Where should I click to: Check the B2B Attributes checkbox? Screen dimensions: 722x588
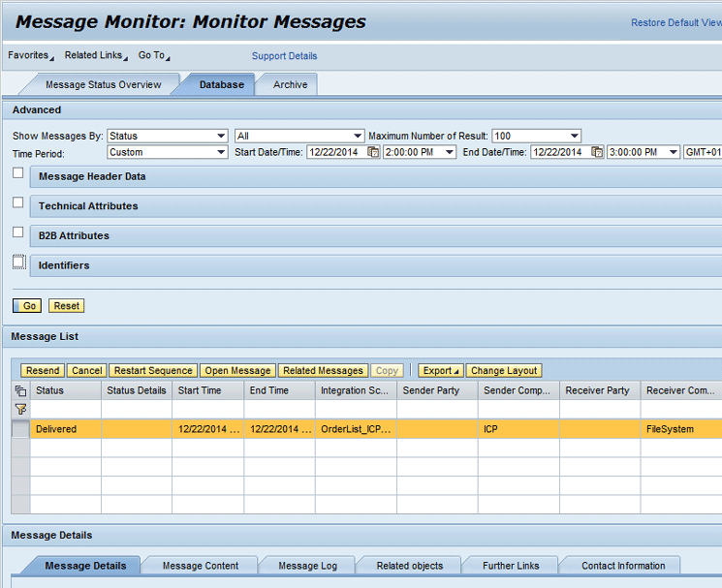tap(18, 232)
